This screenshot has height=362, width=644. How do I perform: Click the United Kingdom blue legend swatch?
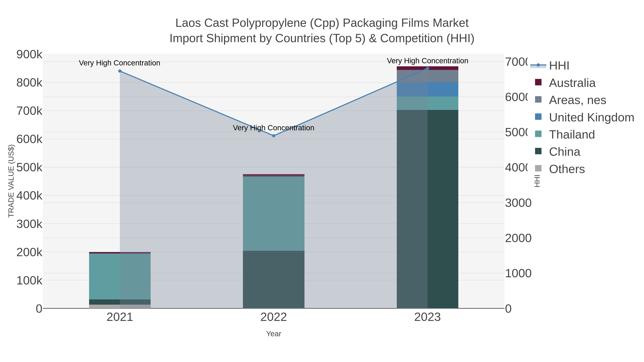[x=538, y=117]
